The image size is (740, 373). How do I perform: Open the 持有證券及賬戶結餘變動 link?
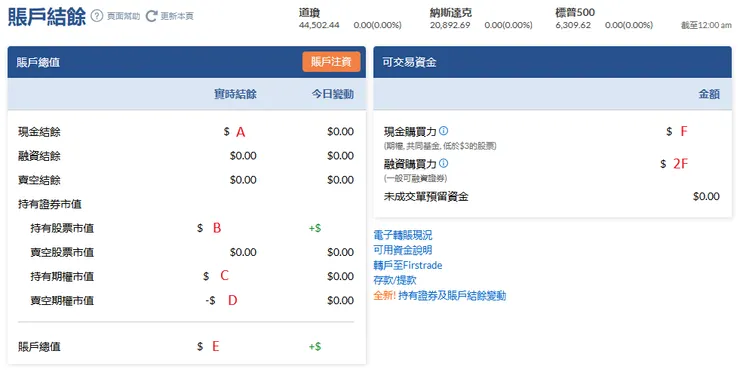[x=452, y=296]
